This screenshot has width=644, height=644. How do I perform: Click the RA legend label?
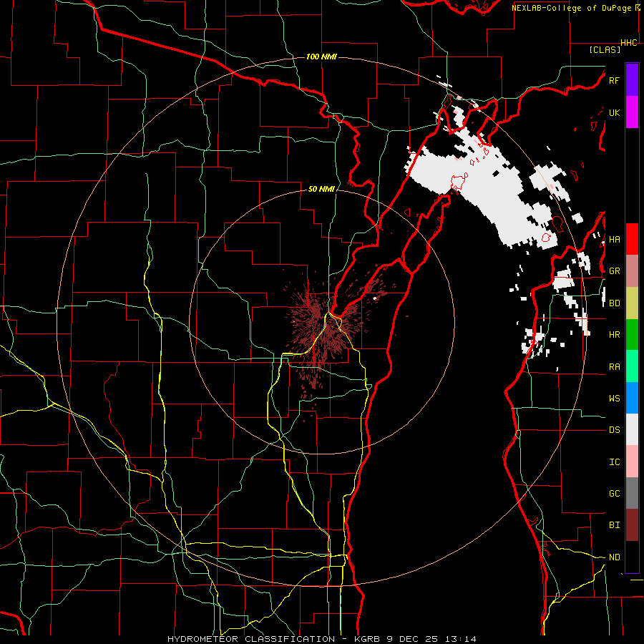tap(614, 367)
